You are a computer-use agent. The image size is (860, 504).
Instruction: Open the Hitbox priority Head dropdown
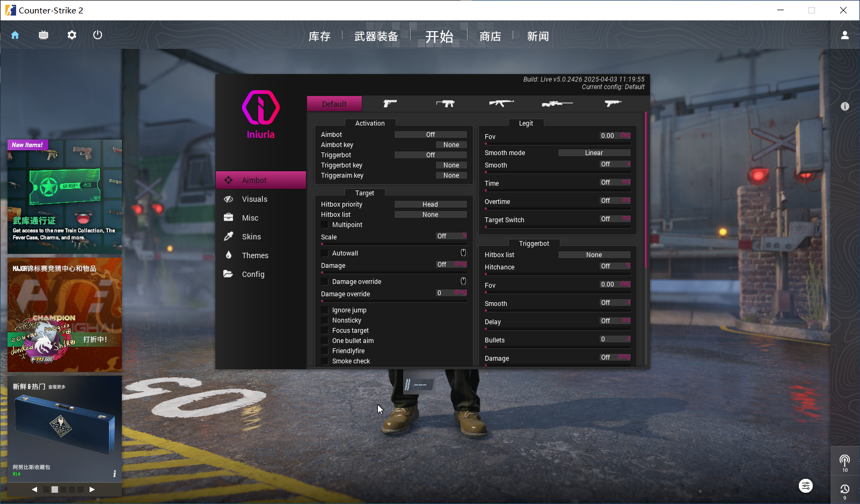(430, 204)
